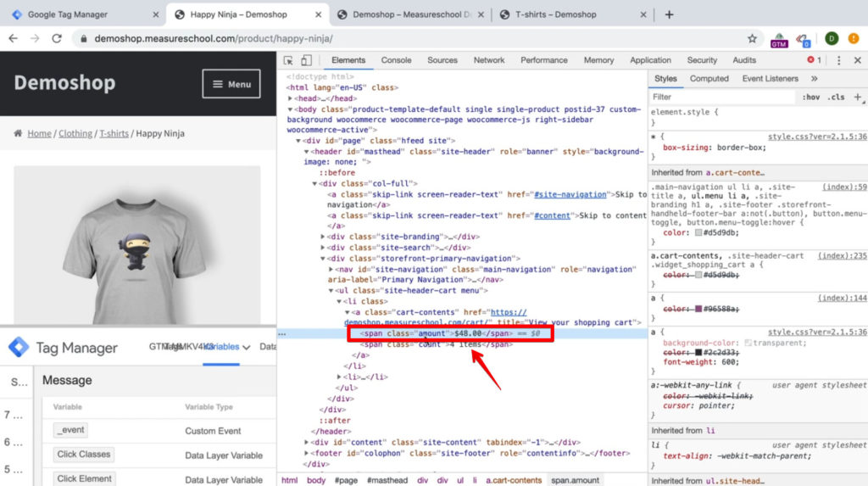Open the red tag extension icon
Image resolution: width=868 pixels, height=486 pixels.
[804, 39]
